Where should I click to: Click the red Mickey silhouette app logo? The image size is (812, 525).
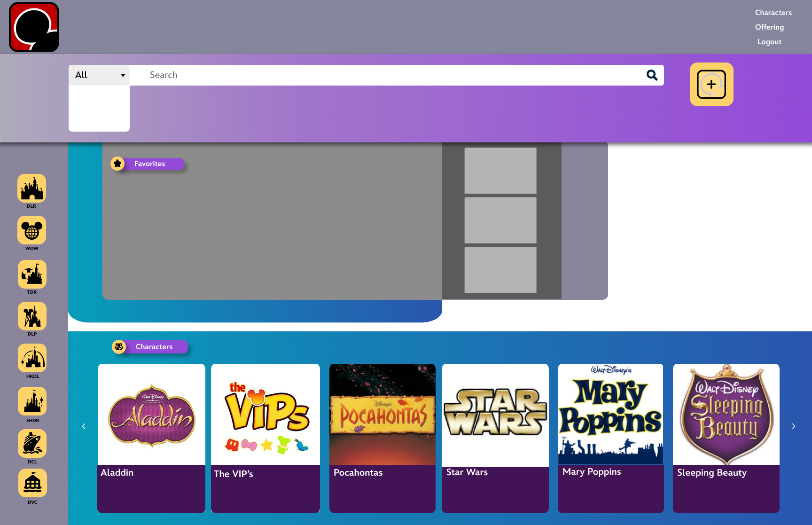pos(34,27)
